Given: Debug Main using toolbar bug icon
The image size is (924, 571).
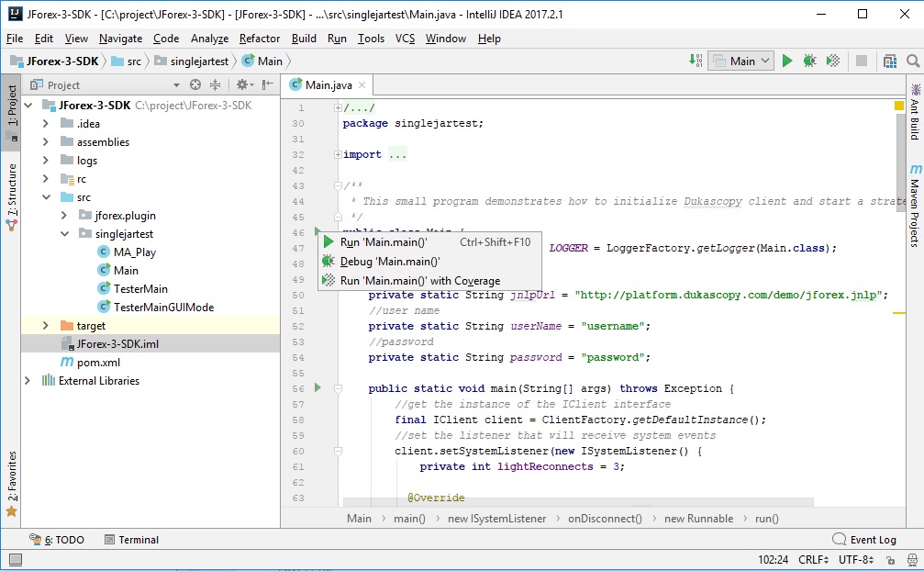Looking at the screenshot, I should (809, 61).
